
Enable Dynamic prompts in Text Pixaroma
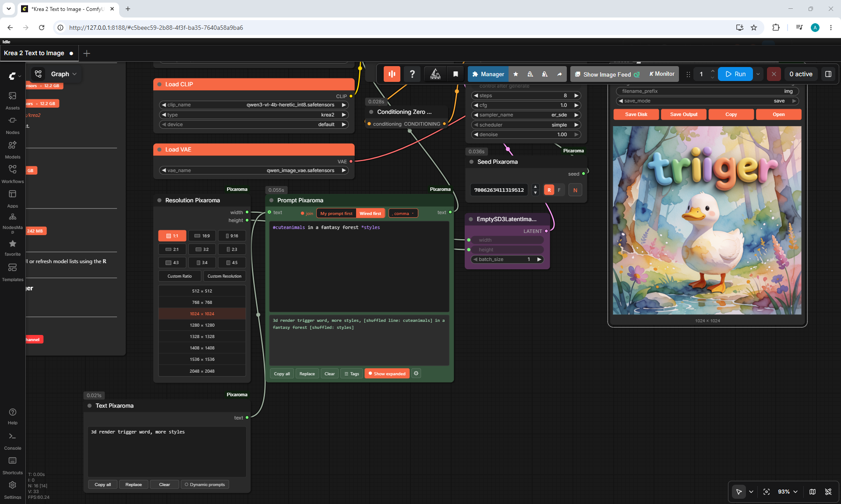tap(205, 484)
